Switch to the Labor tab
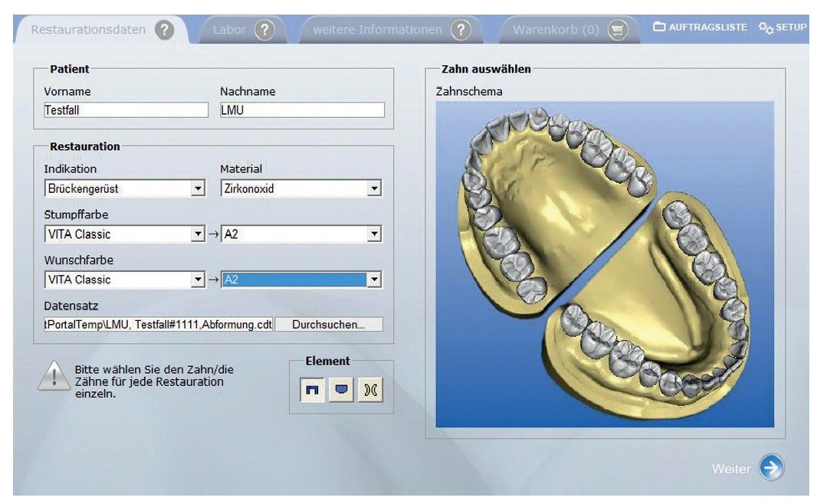Screen dimensions: 817x504 point(230,30)
